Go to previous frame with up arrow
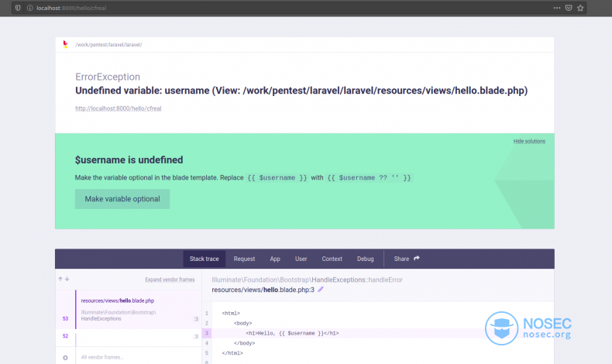Image resolution: width=612 pixels, height=364 pixels. [60, 279]
